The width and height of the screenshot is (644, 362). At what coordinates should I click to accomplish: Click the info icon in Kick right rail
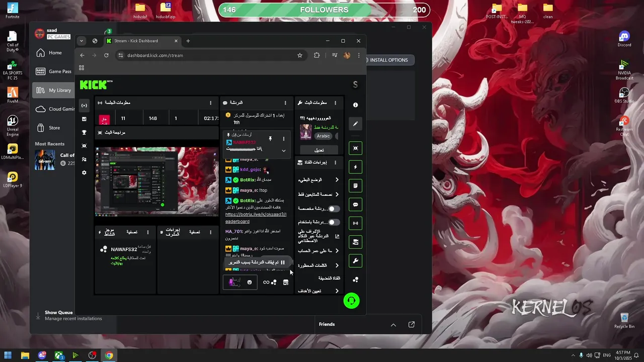[355, 105]
